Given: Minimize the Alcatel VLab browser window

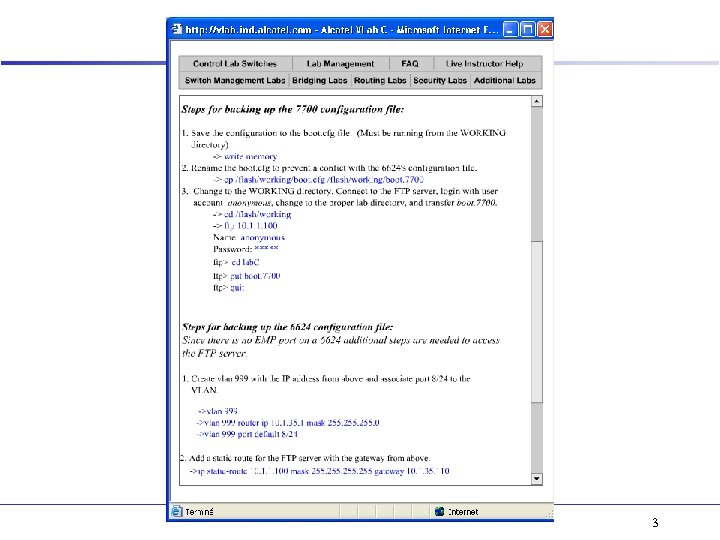Looking at the screenshot, I should pos(510,29).
